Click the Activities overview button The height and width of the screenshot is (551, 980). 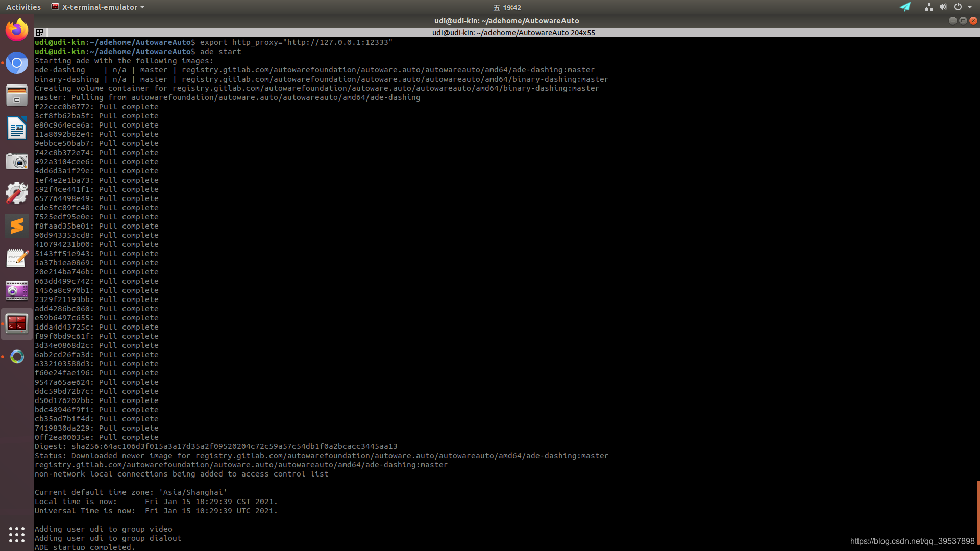pos(23,7)
